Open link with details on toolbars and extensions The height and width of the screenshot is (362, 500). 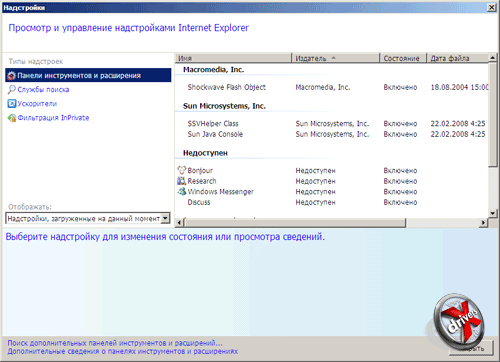click(123, 351)
